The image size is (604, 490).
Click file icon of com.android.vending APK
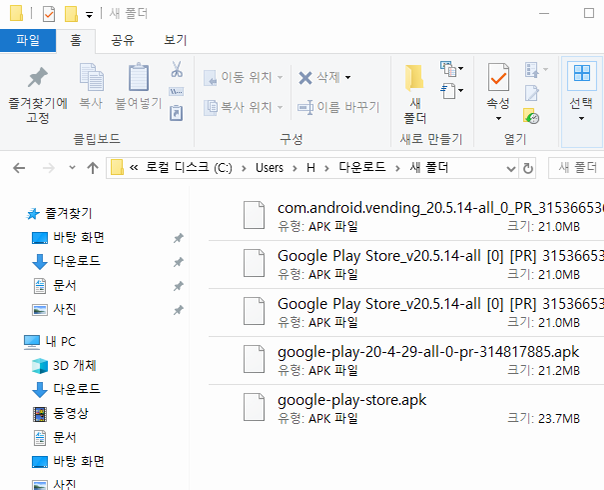tap(254, 215)
